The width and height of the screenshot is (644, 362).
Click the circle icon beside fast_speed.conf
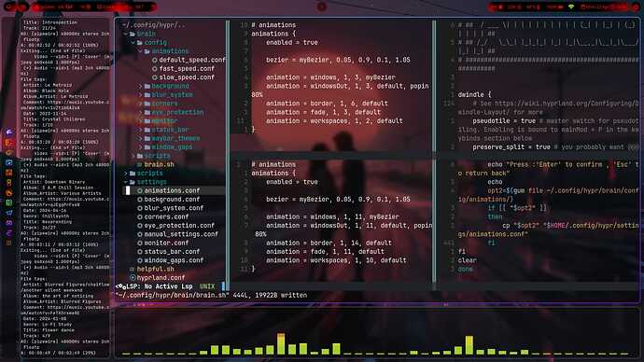tap(155, 68)
